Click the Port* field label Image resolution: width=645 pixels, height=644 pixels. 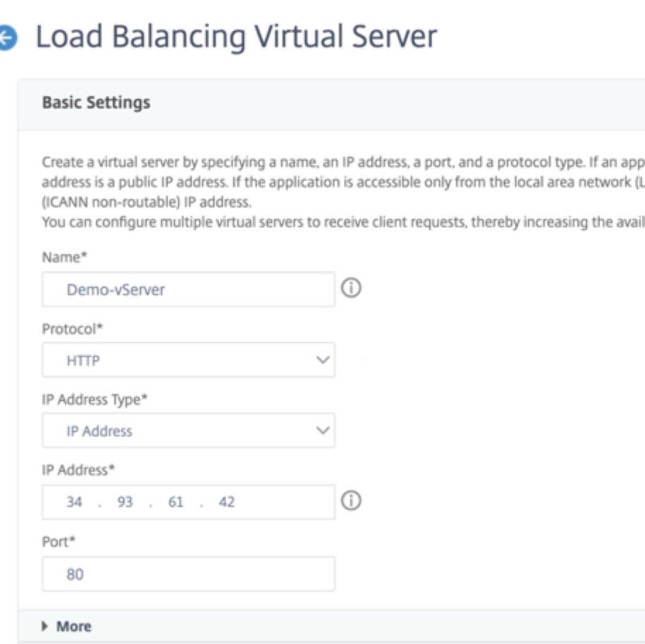click(59, 542)
